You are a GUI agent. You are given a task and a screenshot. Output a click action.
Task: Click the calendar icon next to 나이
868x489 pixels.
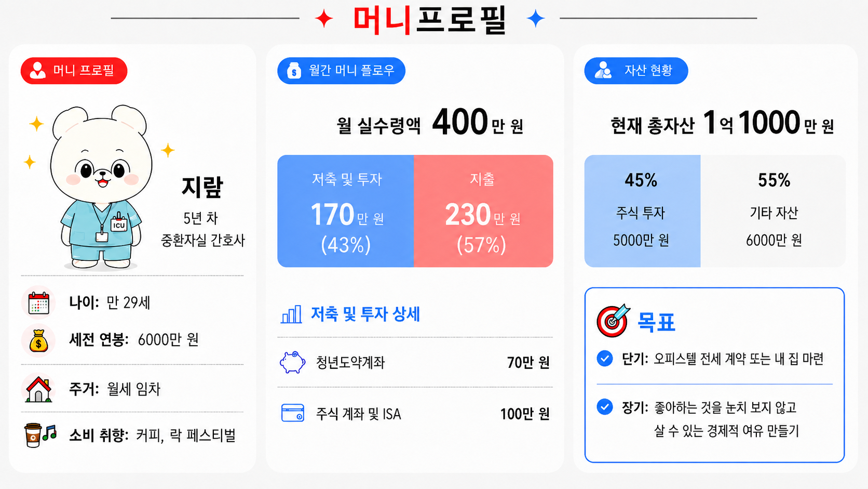click(x=38, y=302)
